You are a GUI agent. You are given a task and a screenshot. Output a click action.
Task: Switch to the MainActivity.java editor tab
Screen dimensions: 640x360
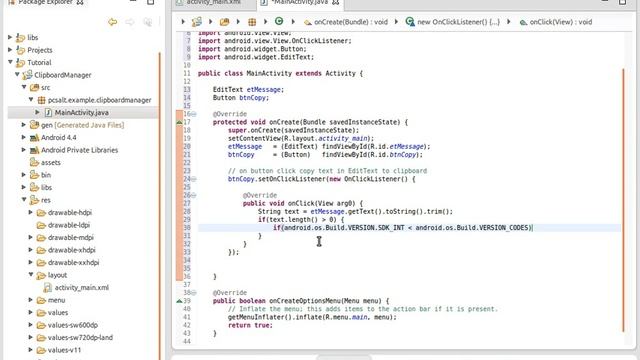(x=299, y=2)
